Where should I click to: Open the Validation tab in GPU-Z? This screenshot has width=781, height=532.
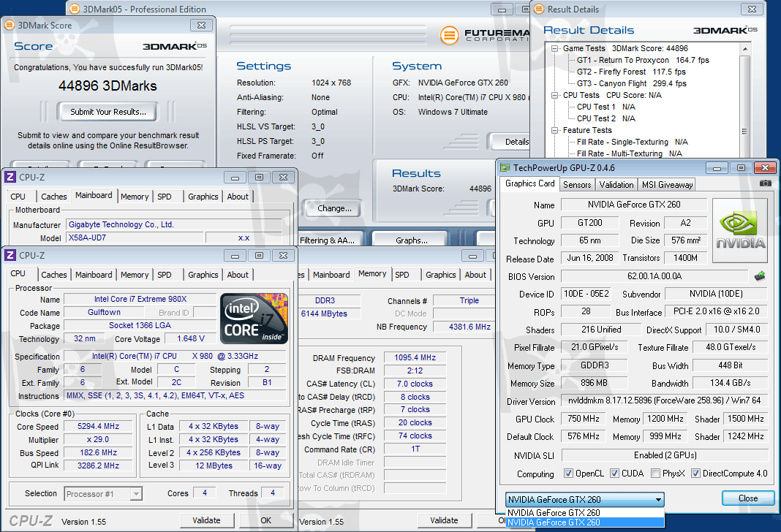pos(616,185)
